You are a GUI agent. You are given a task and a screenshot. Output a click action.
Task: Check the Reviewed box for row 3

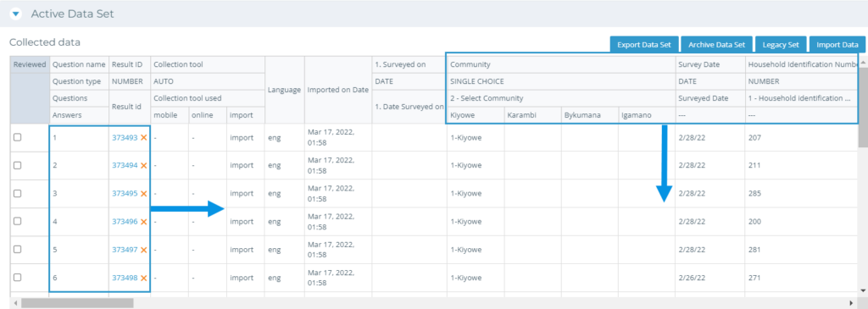click(x=17, y=194)
